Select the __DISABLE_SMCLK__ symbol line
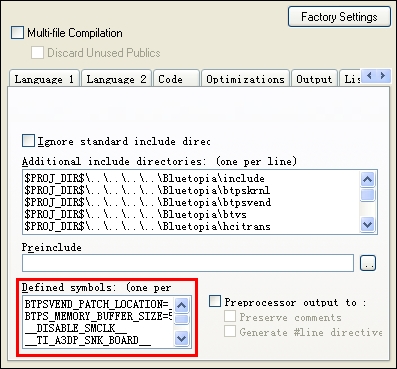Screen dimensions: 397x369 coord(76,328)
